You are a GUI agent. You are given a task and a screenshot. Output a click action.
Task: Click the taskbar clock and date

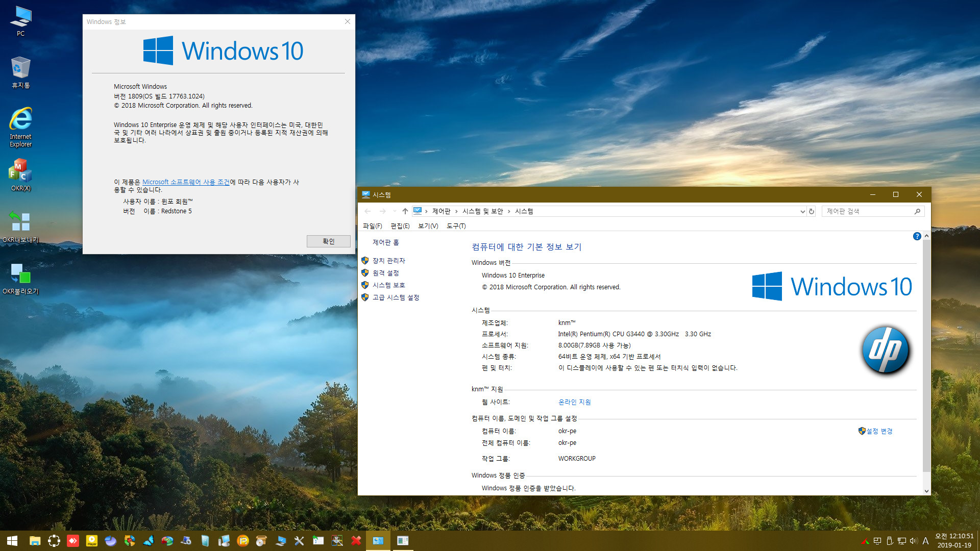tap(954, 541)
